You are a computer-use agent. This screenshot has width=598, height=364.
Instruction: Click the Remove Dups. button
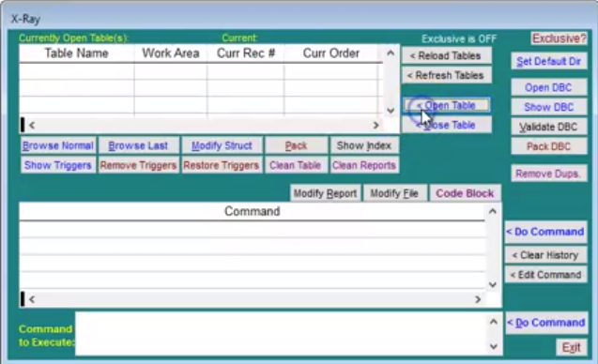tap(549, 174)
